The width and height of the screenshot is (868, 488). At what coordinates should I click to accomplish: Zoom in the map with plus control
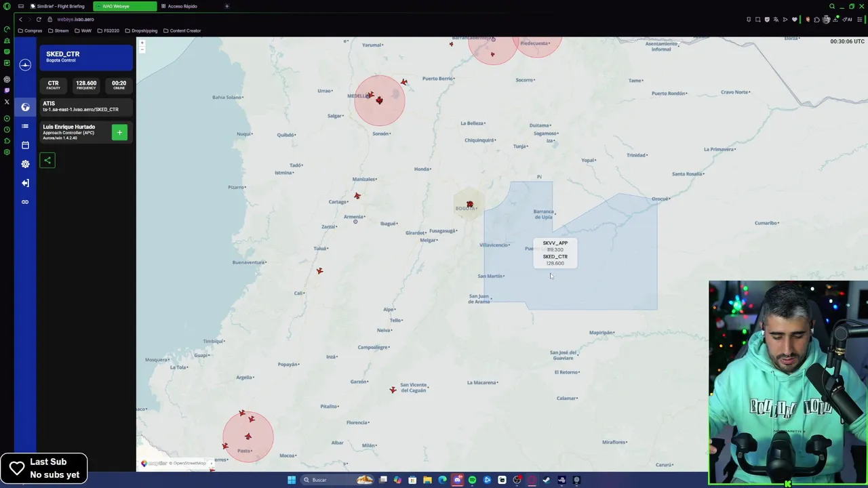click(142, 43)
